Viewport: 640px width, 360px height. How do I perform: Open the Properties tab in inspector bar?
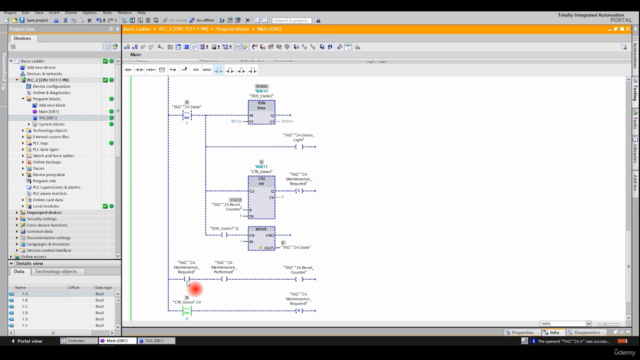(x=520, y=333)
